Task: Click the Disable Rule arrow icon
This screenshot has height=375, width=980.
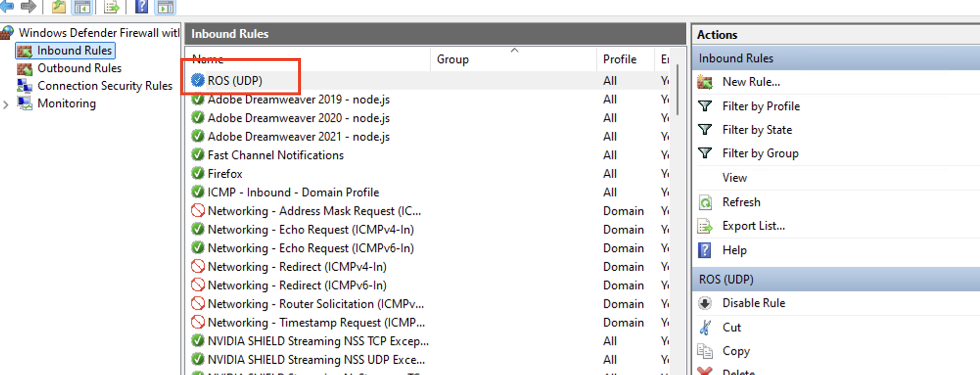Action: pos(705,303)
